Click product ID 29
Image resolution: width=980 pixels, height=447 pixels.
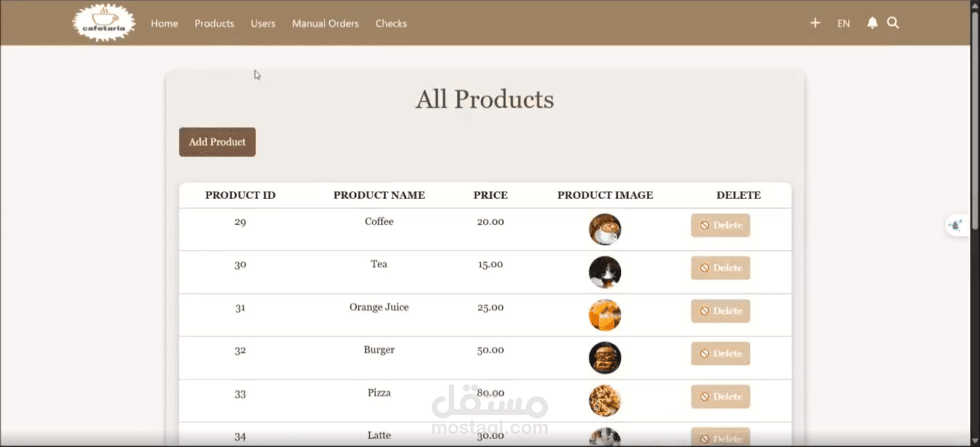click(240, 222)
